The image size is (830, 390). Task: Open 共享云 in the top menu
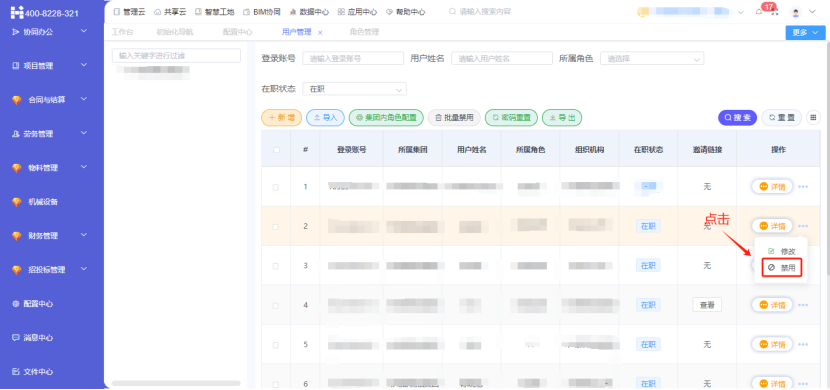pos(170,12)
